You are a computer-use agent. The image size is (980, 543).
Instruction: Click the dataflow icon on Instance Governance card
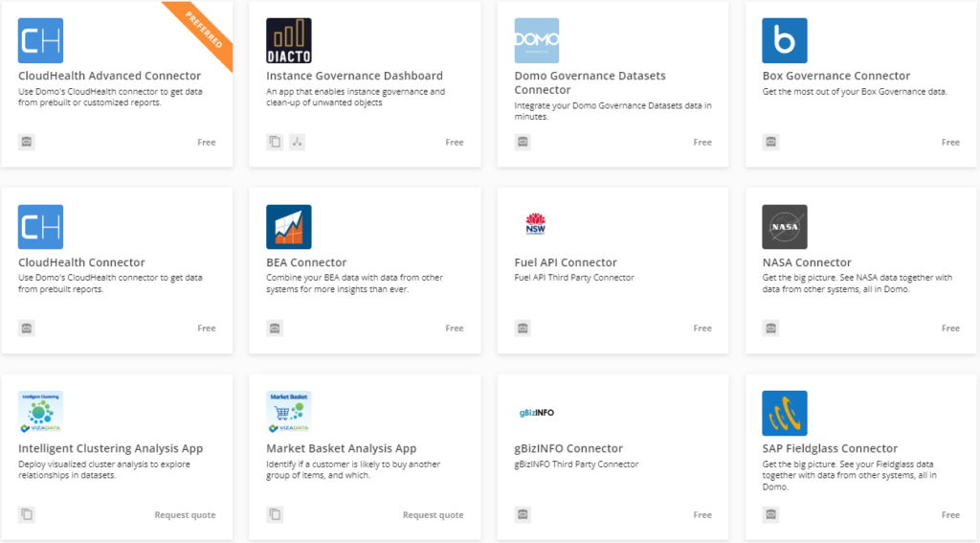pos(298,142)
